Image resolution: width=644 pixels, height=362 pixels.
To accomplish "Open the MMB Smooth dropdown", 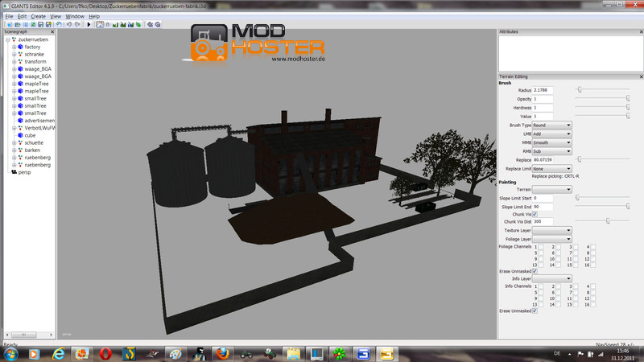I will (x=551, y=142).
